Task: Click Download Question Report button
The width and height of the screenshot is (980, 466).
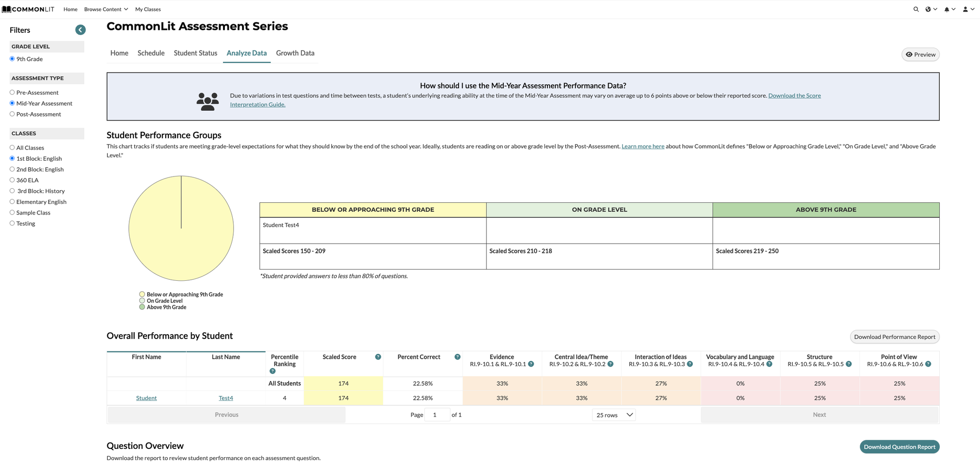Action: click(x=899, y=446)
